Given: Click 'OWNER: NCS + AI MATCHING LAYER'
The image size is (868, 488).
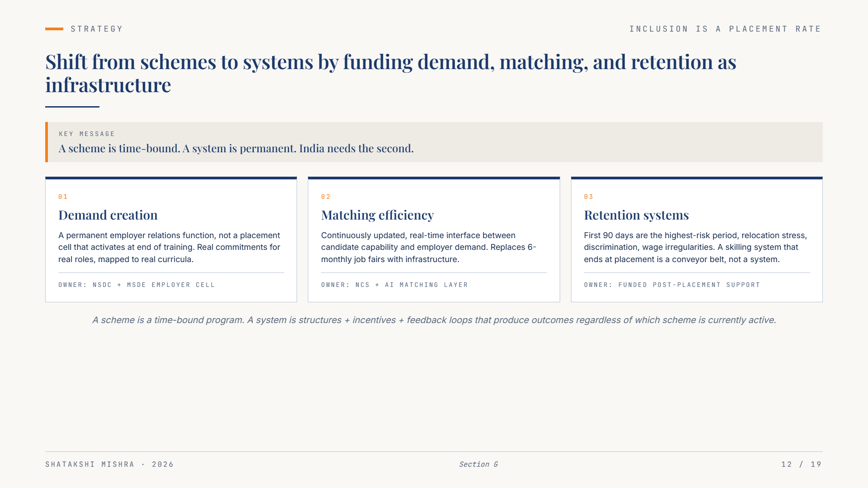Looking at the screenshot, I should pyautogui.click(x=395, y=285).
